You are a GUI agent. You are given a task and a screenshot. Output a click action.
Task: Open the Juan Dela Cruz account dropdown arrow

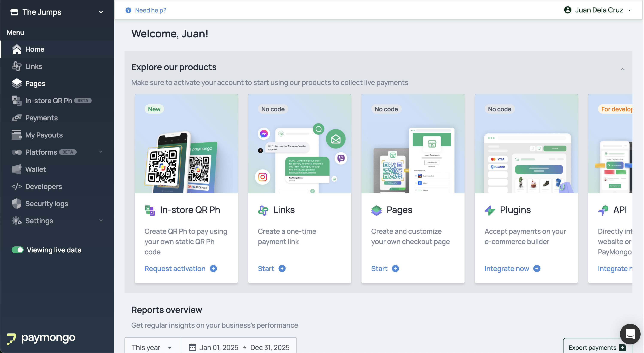629,10
